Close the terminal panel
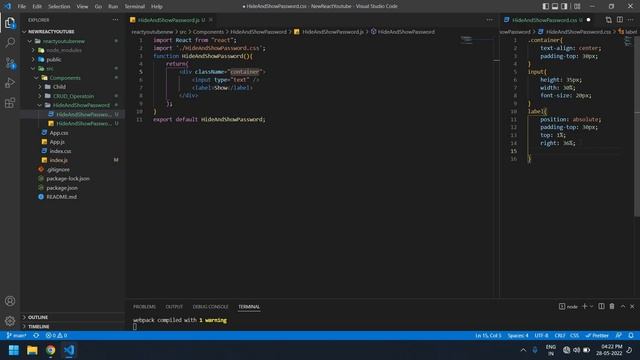This screenshot has height=360, width=640. click(x=632, y=306)
